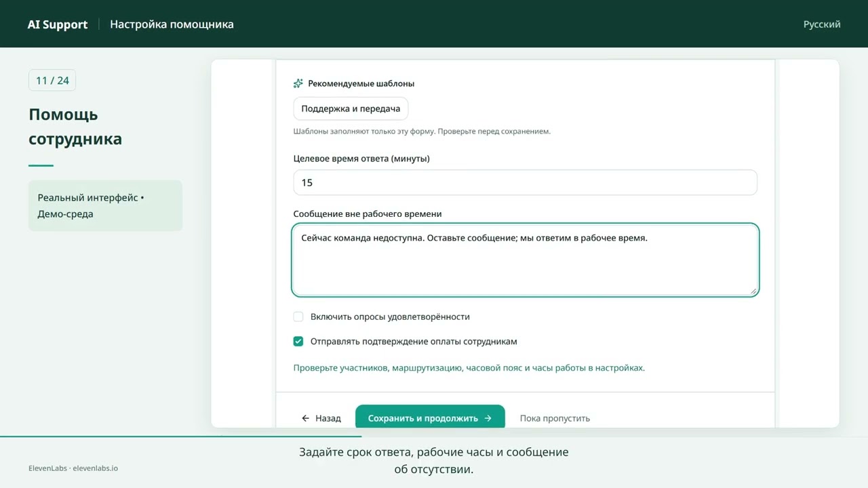This screenshot has width=868, height=488.
Task: Click the Сообщение вне рабочего времени textarea
Action: [x=525, y=260]
